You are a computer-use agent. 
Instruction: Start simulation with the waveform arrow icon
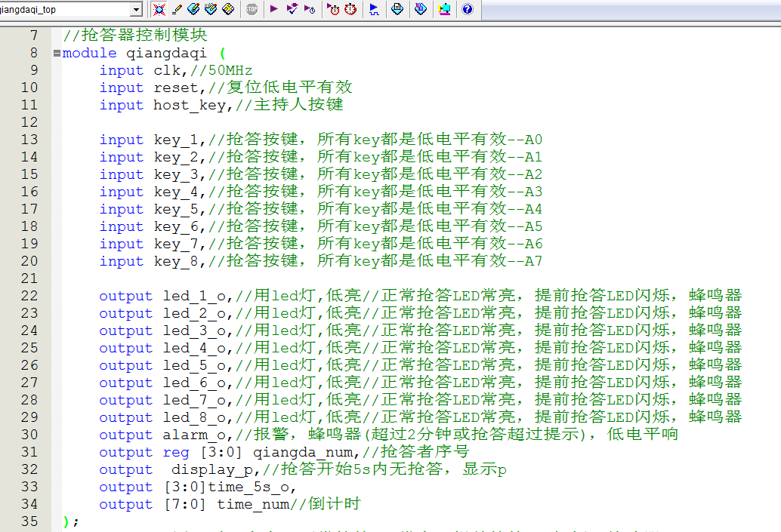coord(374,9)
